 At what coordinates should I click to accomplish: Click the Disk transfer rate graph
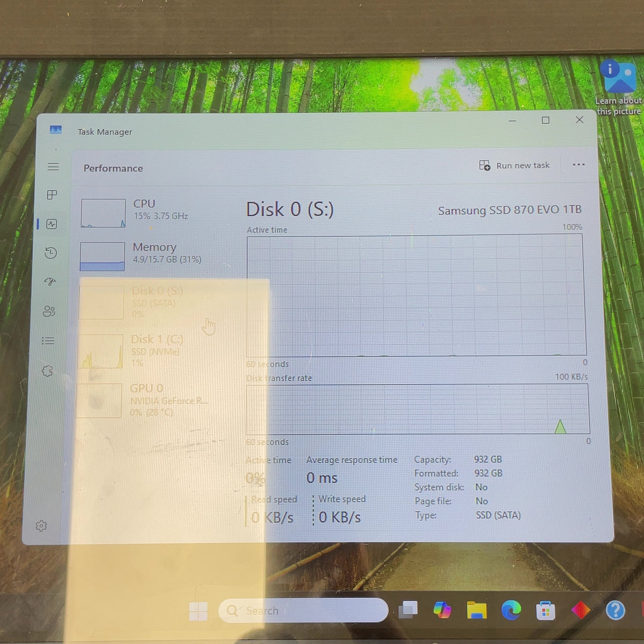(418, 409)
